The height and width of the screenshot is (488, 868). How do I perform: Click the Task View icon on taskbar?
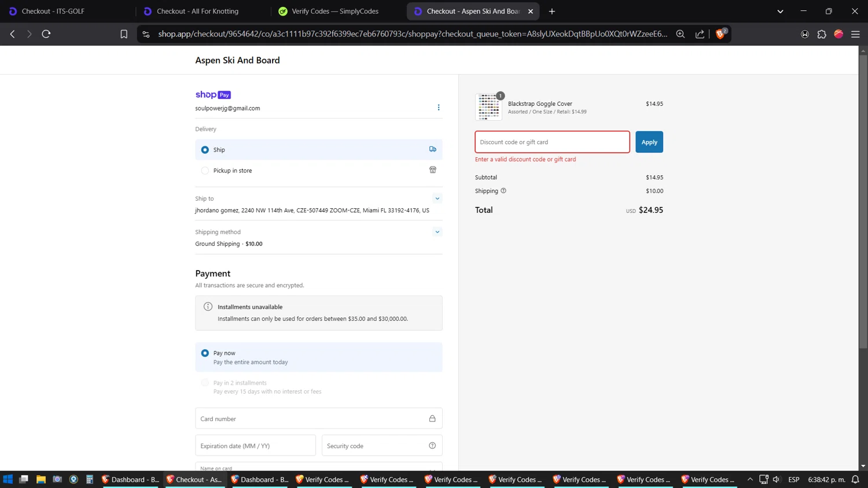point(24,479)
